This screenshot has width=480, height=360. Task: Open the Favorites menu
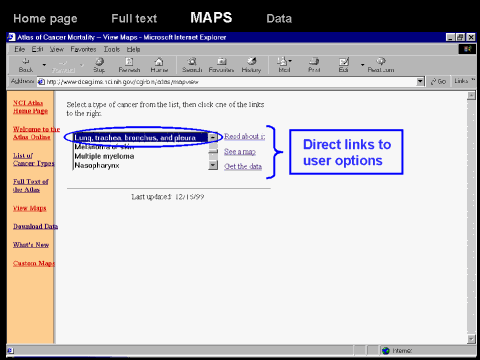[x=83, y=49]
